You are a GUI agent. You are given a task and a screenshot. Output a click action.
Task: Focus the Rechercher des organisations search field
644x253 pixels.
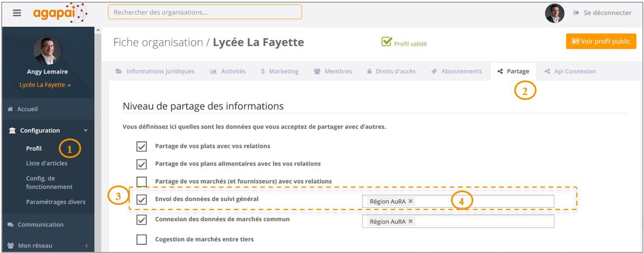click(205, 12)
